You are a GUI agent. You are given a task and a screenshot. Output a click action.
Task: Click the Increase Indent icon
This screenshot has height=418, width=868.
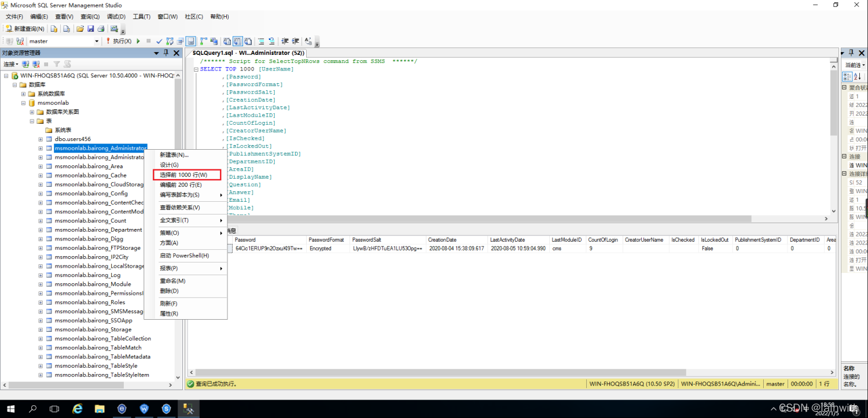coord(296,41)
